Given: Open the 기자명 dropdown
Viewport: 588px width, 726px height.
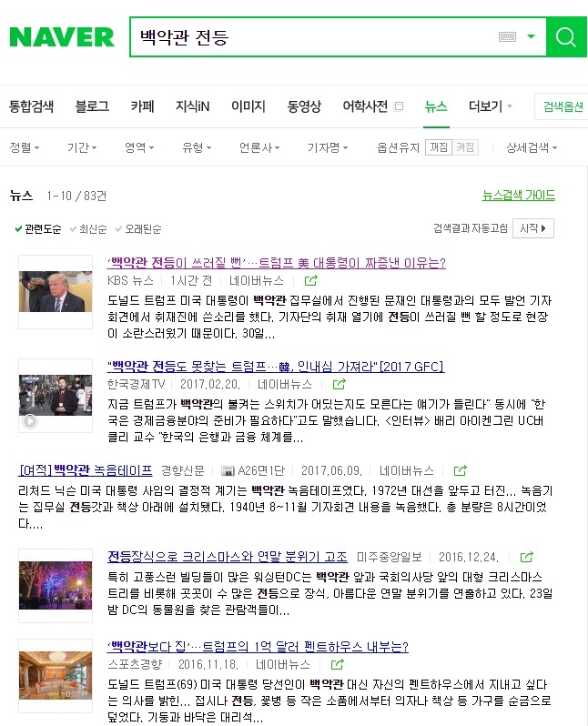Looking at the screenshot, I should [x=328, y=147].
